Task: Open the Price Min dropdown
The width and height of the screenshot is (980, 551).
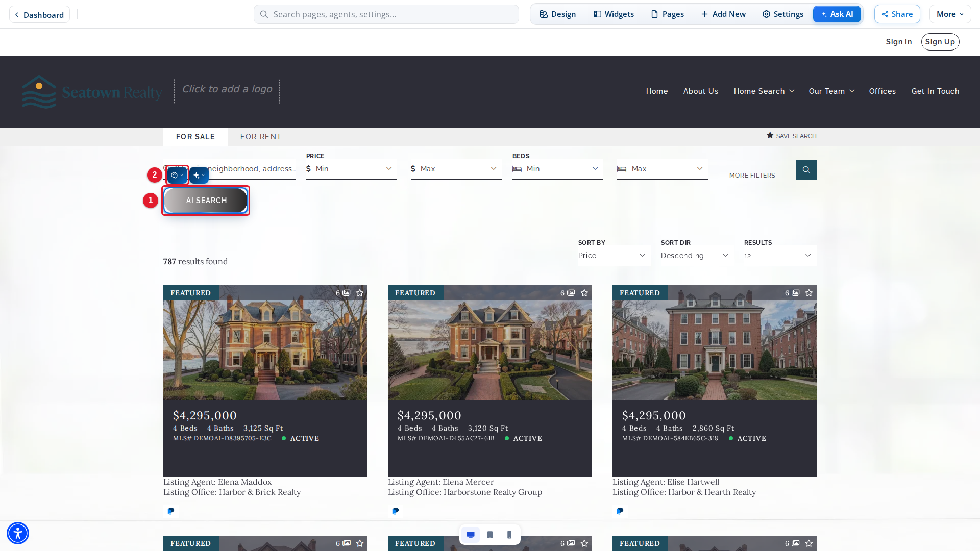Action: click(x=352, y=169)
